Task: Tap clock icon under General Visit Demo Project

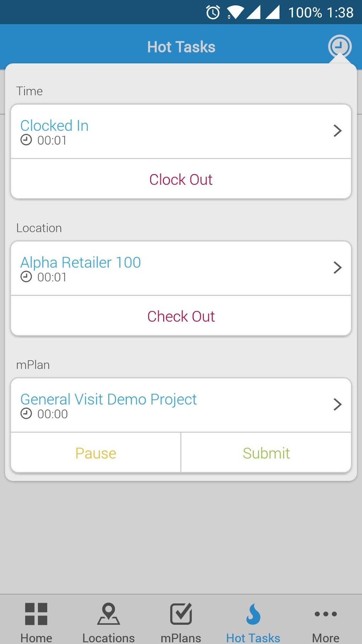Action: (x=26, y=413)
